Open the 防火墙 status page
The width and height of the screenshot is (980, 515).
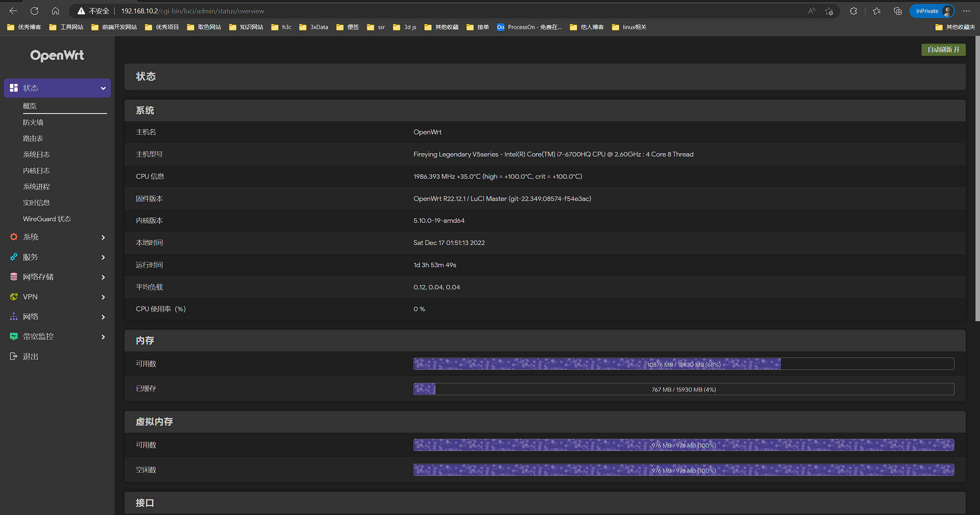click(33, 123)
